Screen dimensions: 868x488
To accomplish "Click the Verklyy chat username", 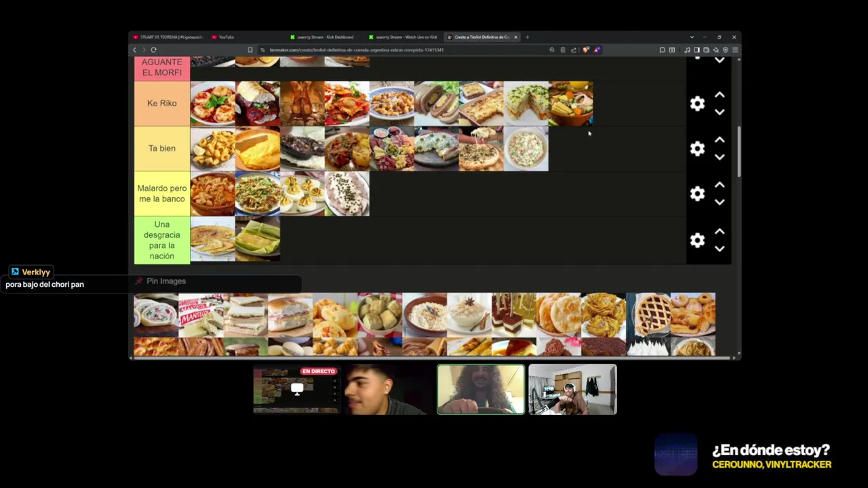I will pos(36,272).
